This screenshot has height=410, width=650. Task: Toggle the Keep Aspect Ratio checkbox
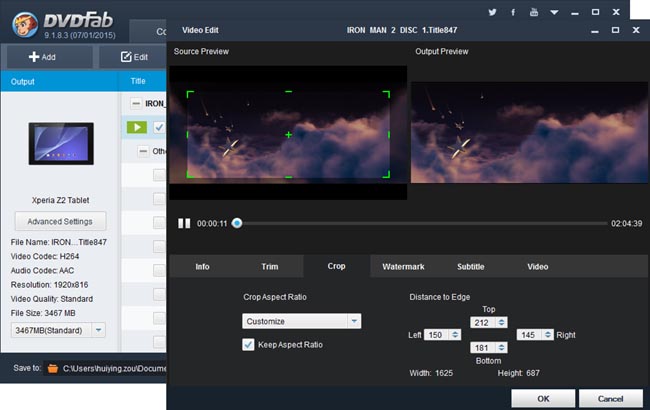[x=248, y=344]
